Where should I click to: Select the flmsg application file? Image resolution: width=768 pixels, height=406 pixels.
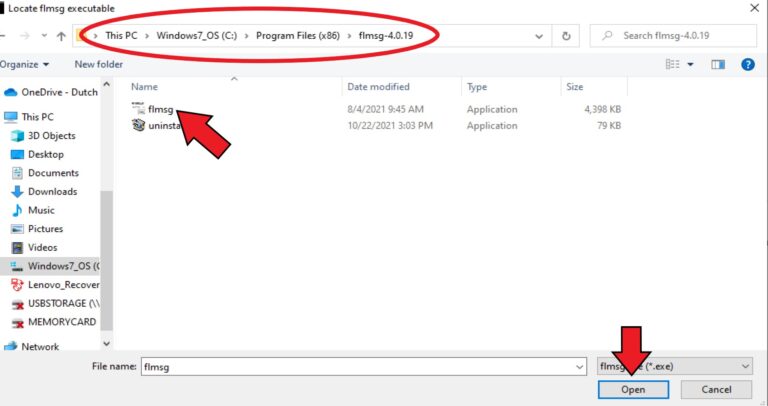click(160, 109)
